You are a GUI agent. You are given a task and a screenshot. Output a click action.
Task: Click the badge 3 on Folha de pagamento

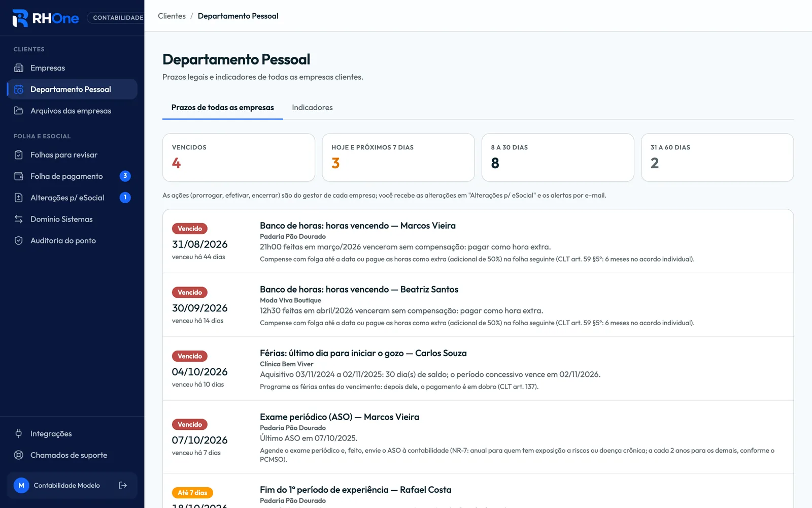tap(125, 176)
